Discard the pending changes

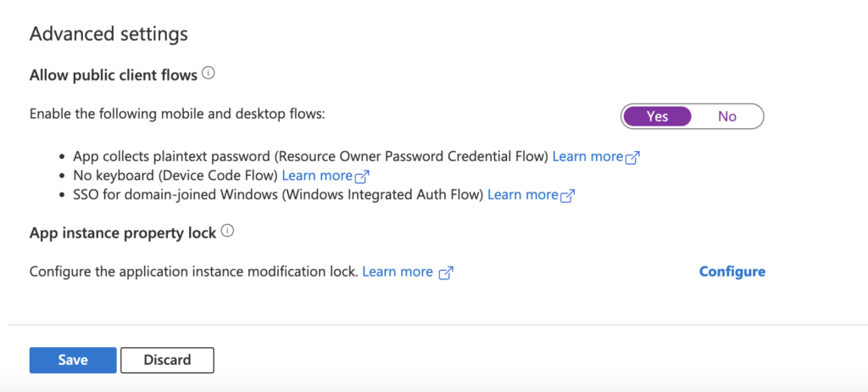coord(167,360)
